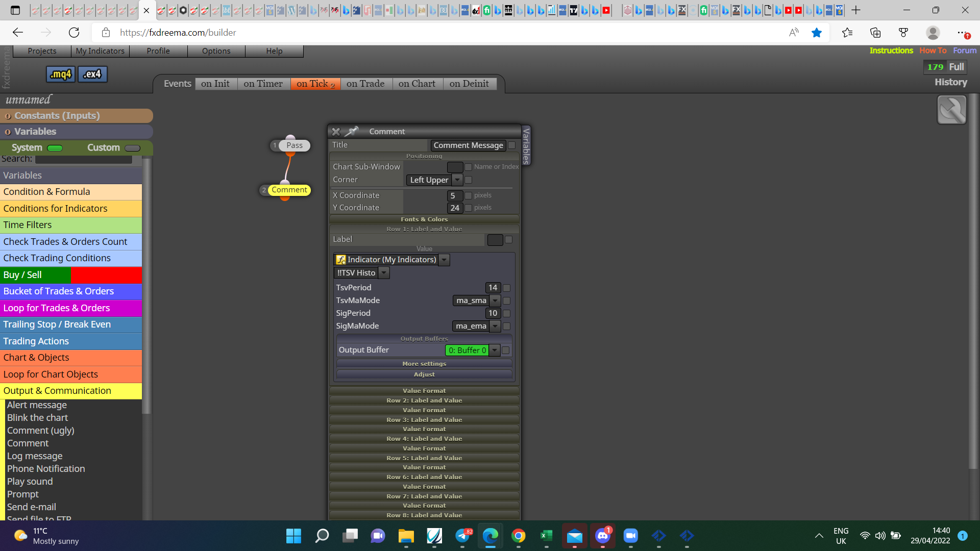This screenshot has width=980, height=551.
Task: Click the .ex4 export icon
Action: tap(92, 74)
